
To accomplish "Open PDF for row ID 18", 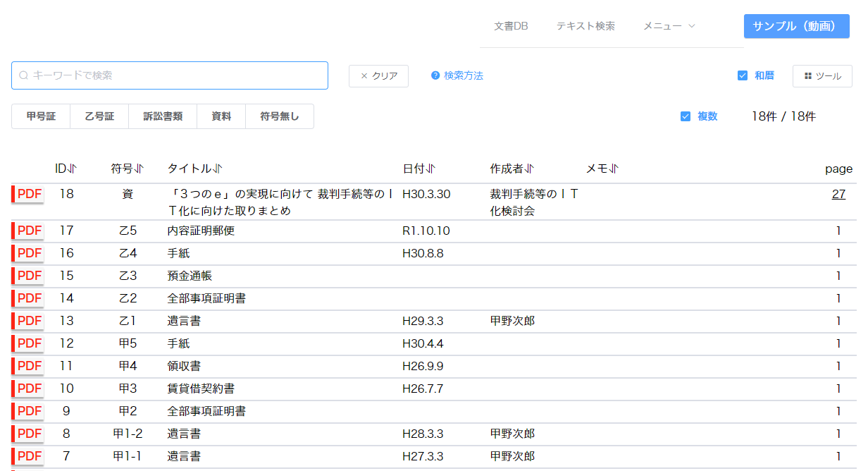I will point(27,194).
